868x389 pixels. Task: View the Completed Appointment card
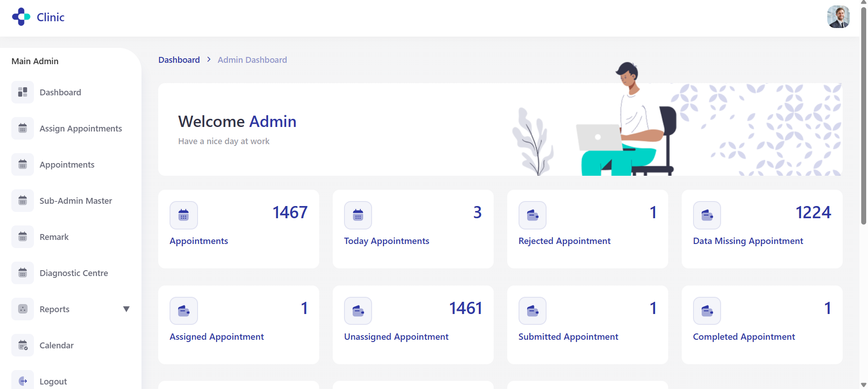point(744,337)
